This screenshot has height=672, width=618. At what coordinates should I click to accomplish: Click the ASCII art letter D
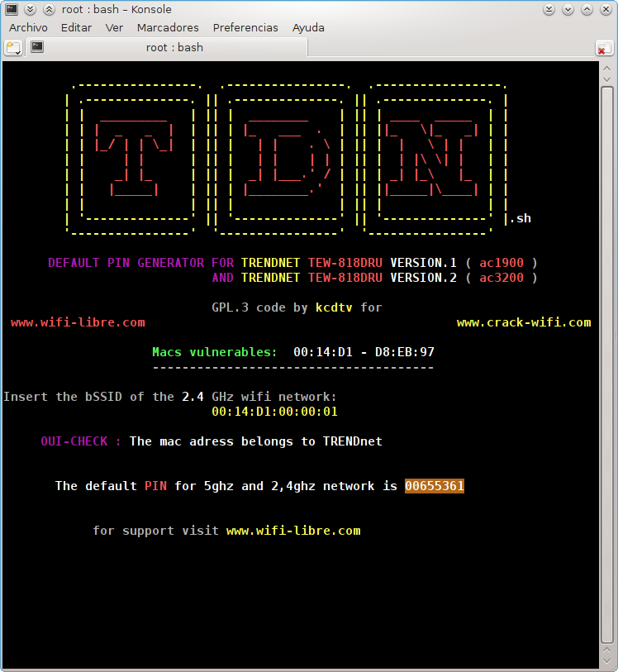click(287, 159)
